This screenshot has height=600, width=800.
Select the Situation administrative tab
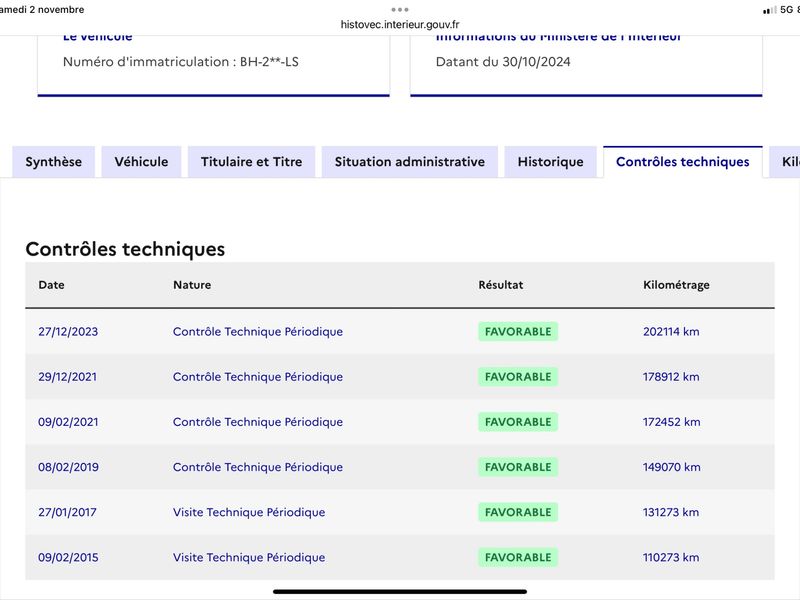tap(410, 162)
